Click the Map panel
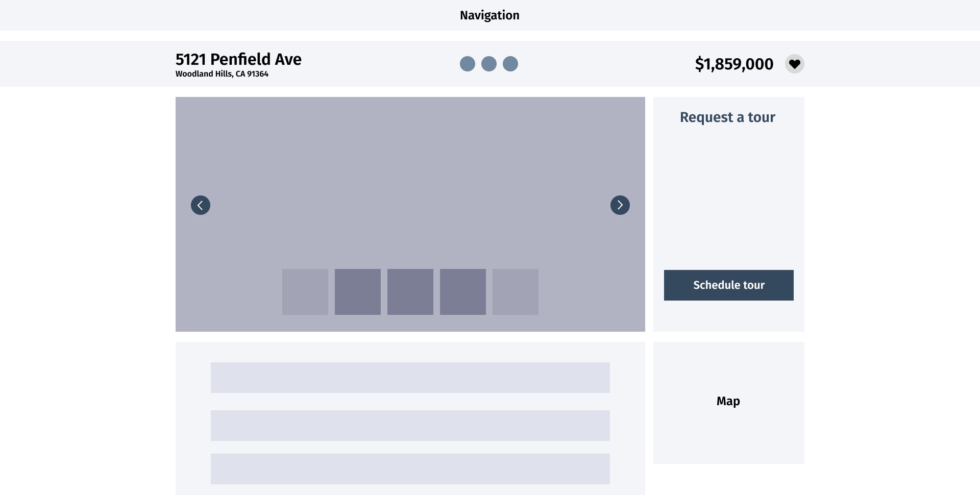Viewport: 980px width, 495px height. coord(729,403)
